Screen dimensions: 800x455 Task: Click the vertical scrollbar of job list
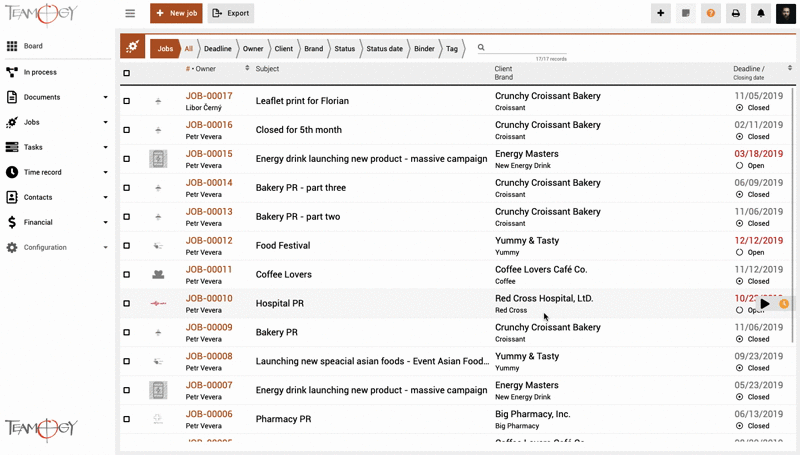pos(793,214)
